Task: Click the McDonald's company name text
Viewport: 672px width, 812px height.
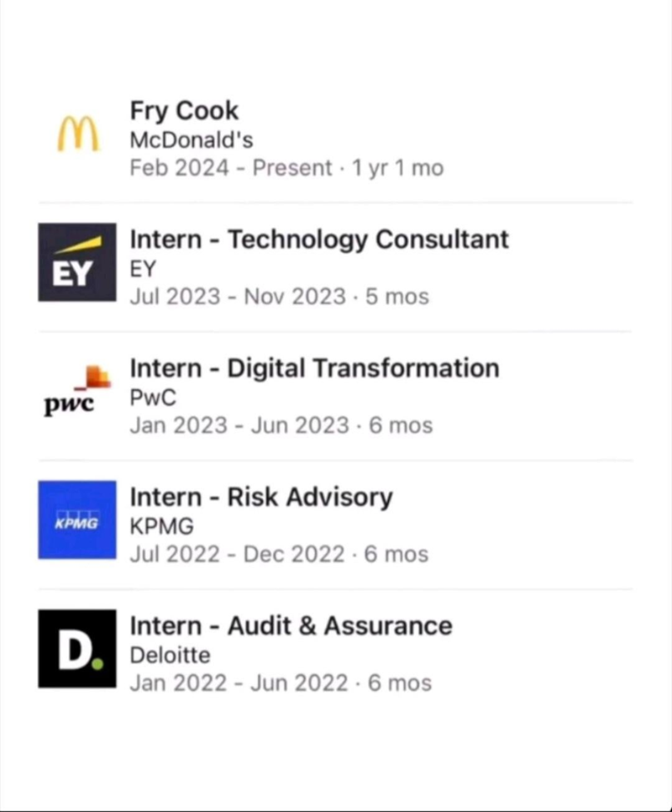Action: click(190, 140)
